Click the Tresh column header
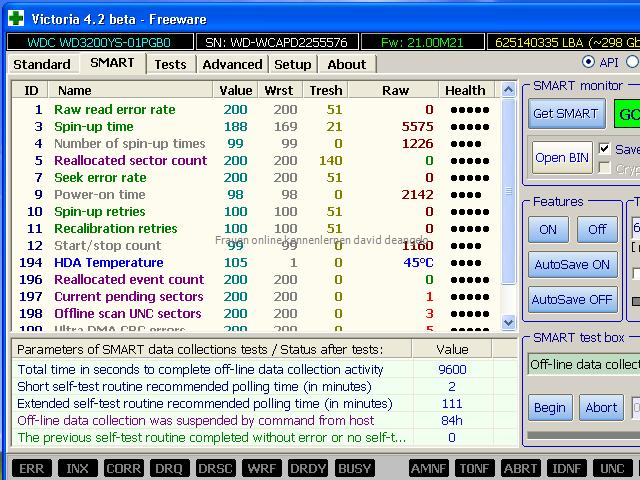The image size is (640, 480). [325, 90]
